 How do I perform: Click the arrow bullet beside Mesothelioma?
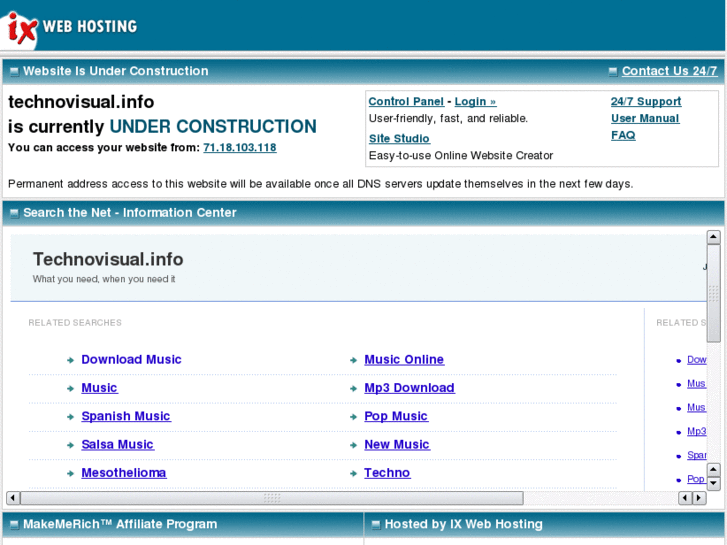70,473
